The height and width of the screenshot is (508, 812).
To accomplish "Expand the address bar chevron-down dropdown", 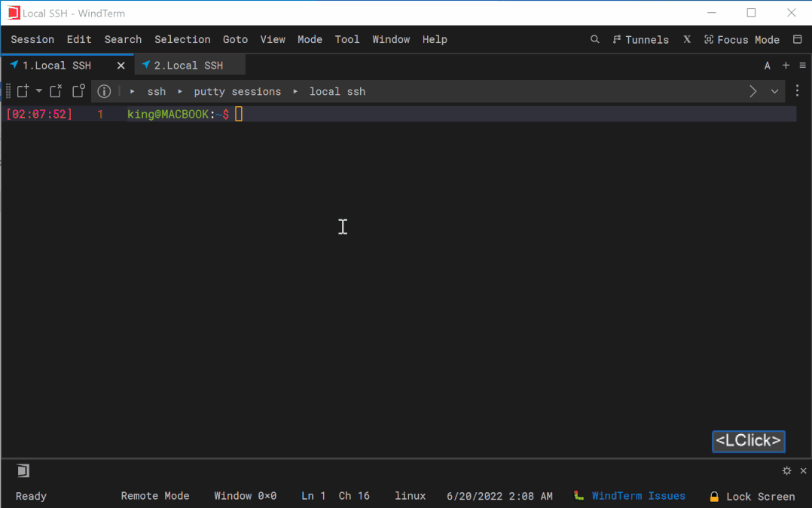I will 774,91.
